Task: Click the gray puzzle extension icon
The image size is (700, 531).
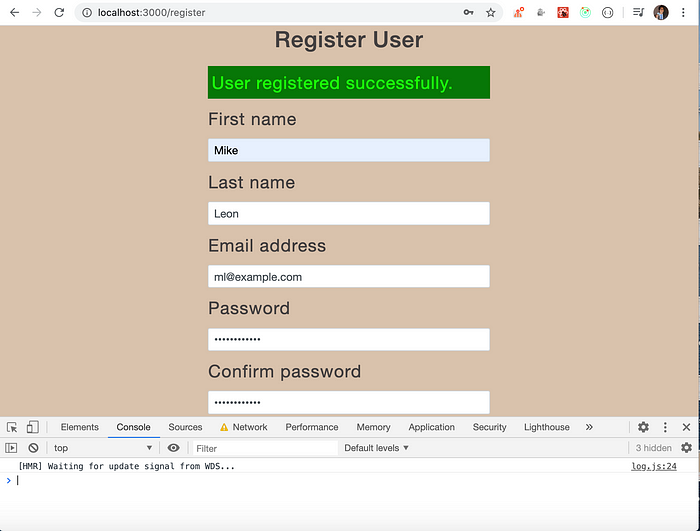Action: (541, 13)
